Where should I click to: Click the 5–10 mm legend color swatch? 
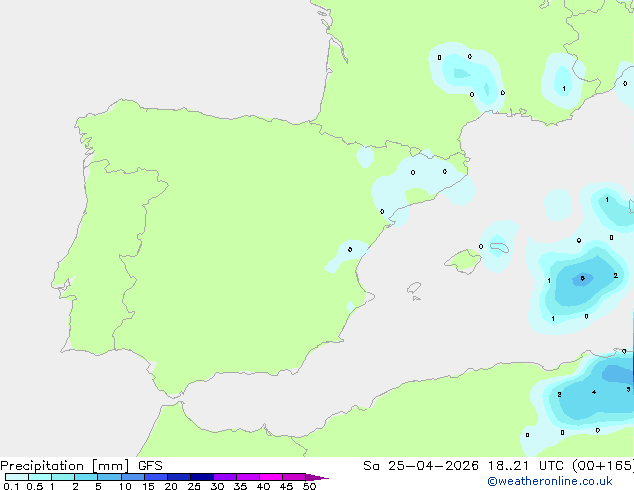(109, 477)
